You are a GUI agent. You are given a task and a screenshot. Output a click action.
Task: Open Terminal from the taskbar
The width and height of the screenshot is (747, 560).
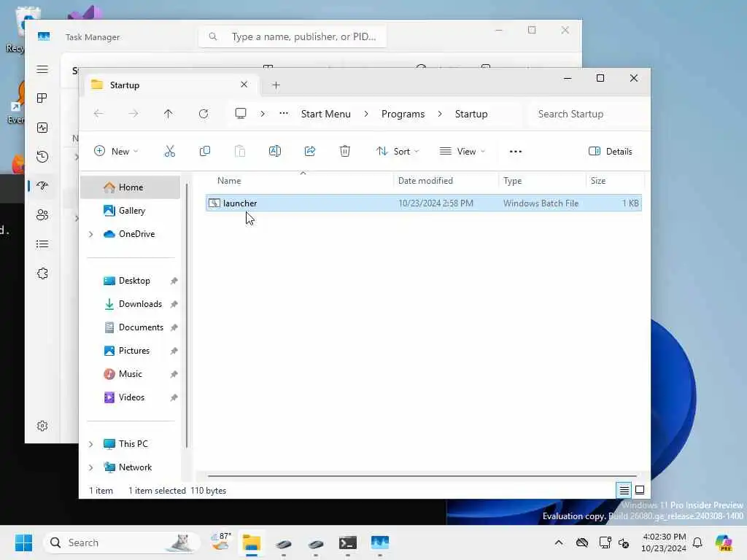pos(348,542)
